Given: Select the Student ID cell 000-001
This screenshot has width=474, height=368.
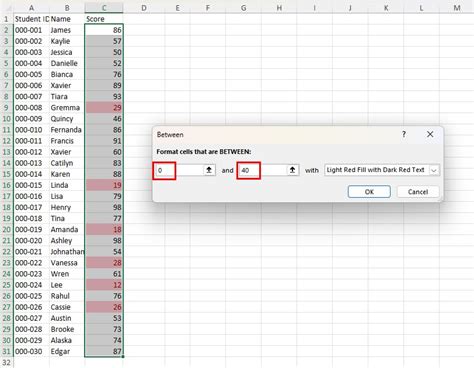Looking at the screenshot, I should click(31, 30).
